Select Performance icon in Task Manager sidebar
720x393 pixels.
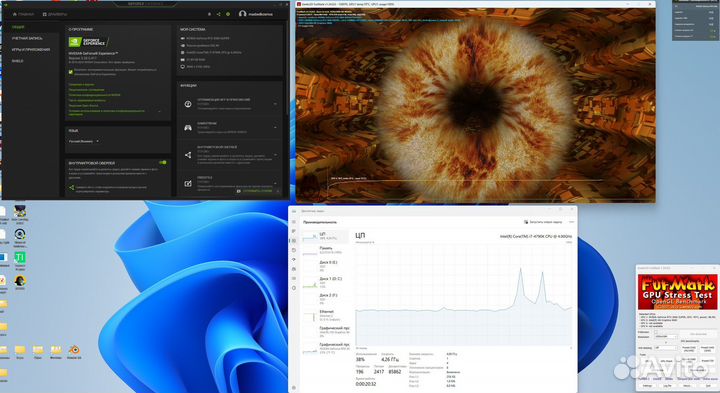point(294,241)
